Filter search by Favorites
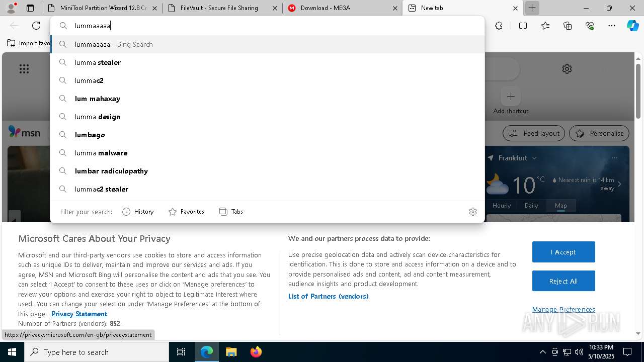 [186, 212]
